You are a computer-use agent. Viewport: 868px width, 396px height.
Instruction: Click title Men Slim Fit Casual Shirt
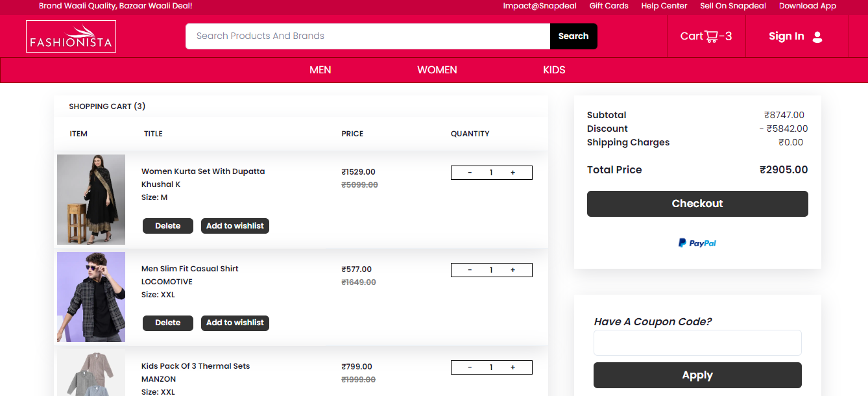click(190, 269)
